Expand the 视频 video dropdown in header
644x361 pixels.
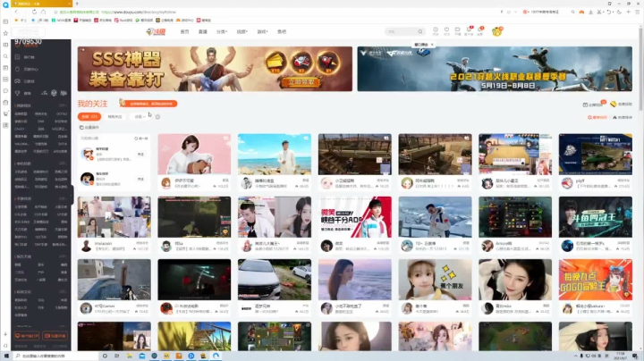[241, 31]
